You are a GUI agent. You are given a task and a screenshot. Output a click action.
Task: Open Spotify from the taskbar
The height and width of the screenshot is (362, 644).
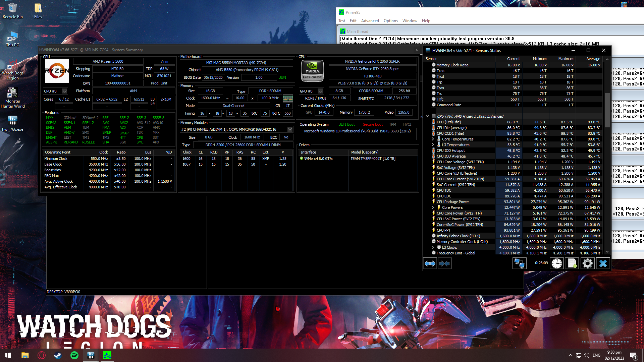(74, 355)
